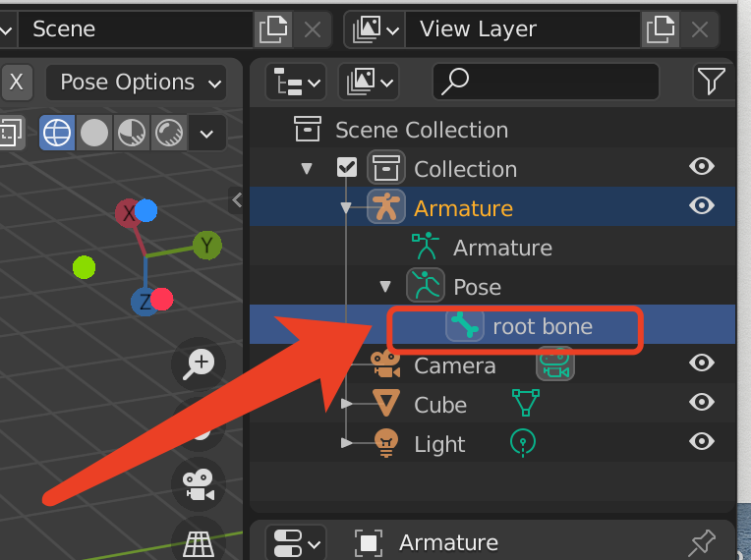
Task: Toggle the X-axis mirror button
Action: (17, 82)
